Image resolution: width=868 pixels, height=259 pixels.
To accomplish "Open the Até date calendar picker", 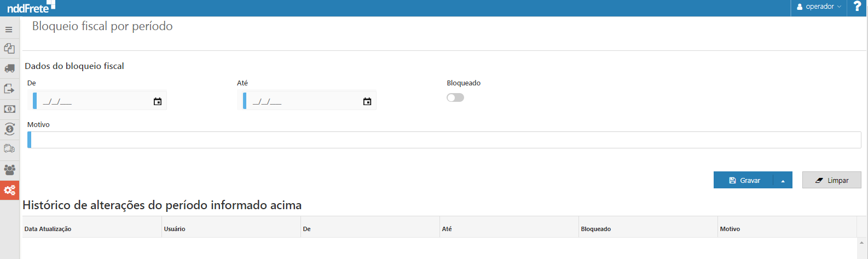I will tap(367, 101).
